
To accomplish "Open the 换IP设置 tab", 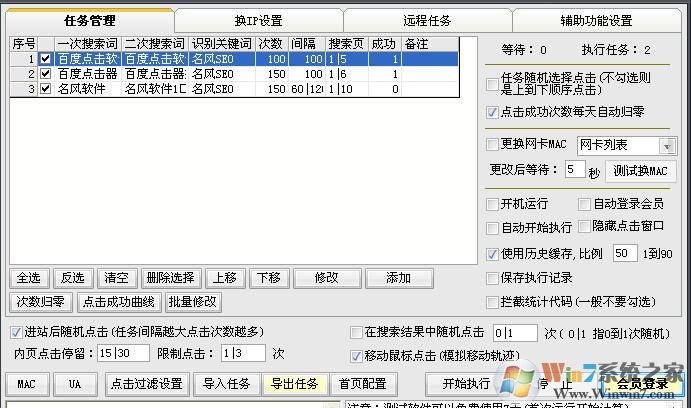I will pyautogui.click(x=258, y=20).
